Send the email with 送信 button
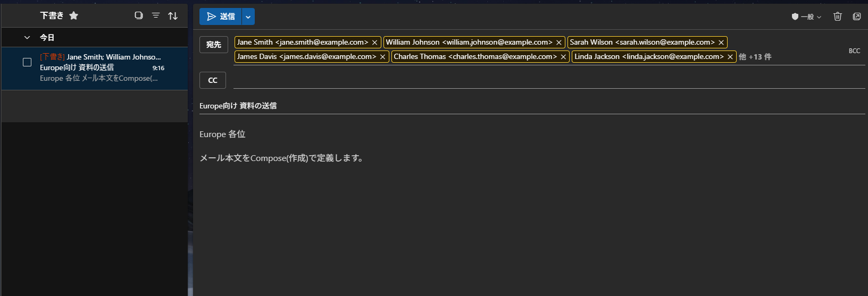The image size is (868, 296). pyautogui.click(x=221, y=16)
